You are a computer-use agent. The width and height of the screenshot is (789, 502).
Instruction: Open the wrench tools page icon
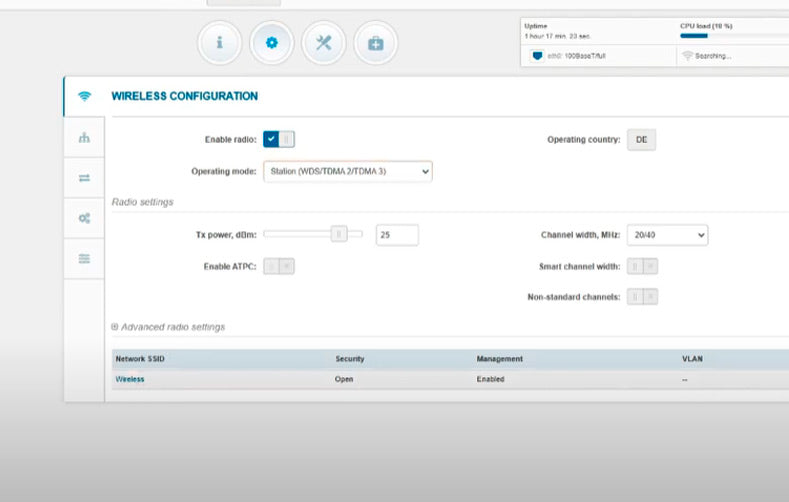click(x=323, y=43)
